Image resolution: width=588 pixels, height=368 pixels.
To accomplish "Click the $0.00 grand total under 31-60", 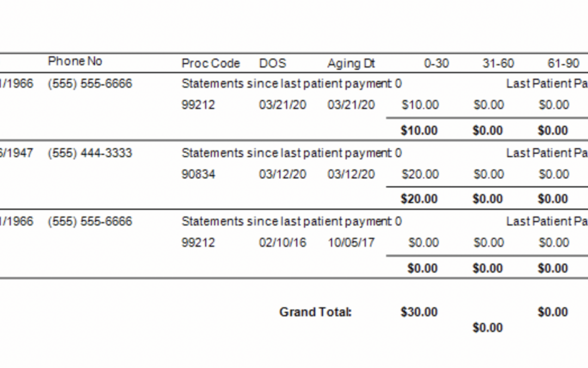I will (x=488, y=328).
